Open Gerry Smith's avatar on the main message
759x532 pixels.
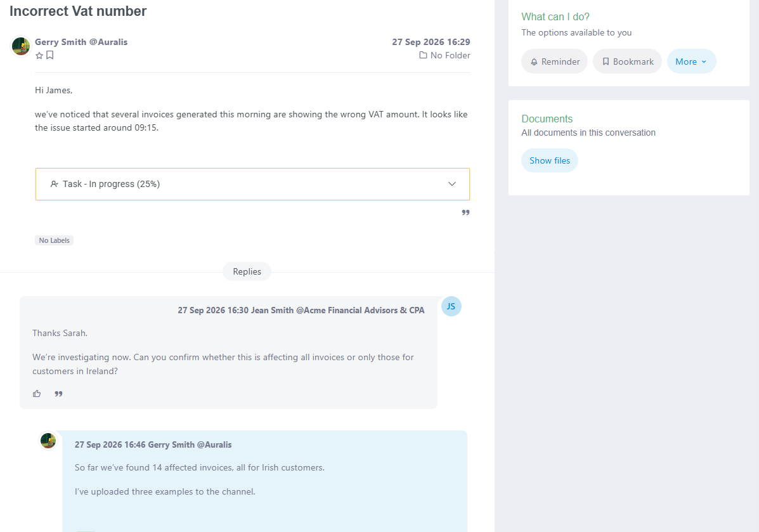[x=21, y=46]
